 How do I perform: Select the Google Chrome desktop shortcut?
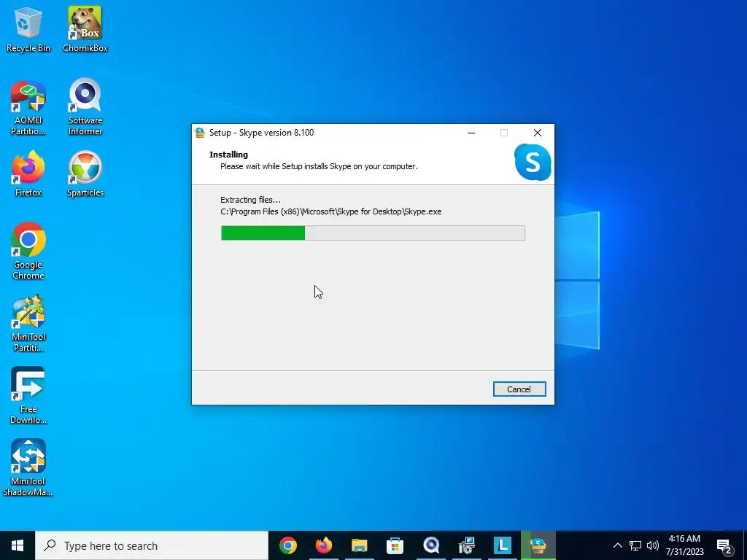point(28,252)
